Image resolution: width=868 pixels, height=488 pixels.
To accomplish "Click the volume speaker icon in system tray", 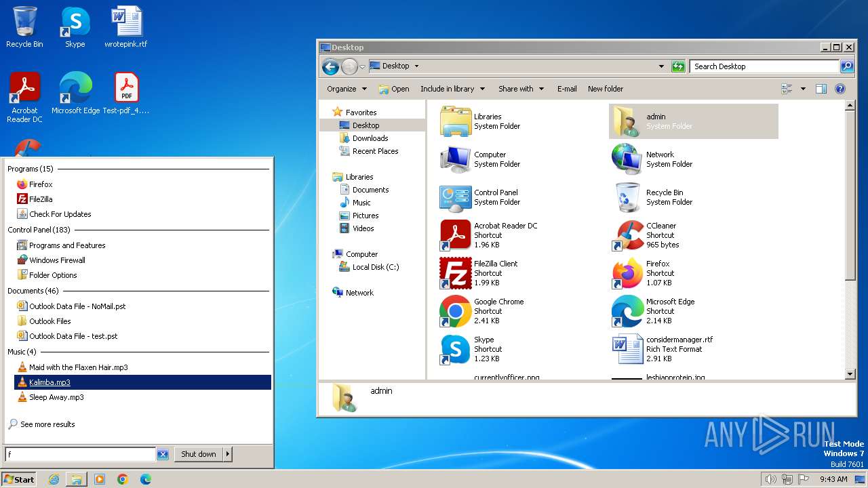I will pos(770,479).
